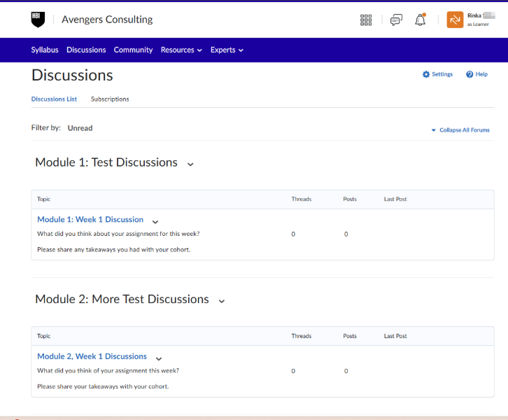Screen dimensions: 508x420
Task: Click the Threads header in Module 1 table
Action: tap(302, 199)
